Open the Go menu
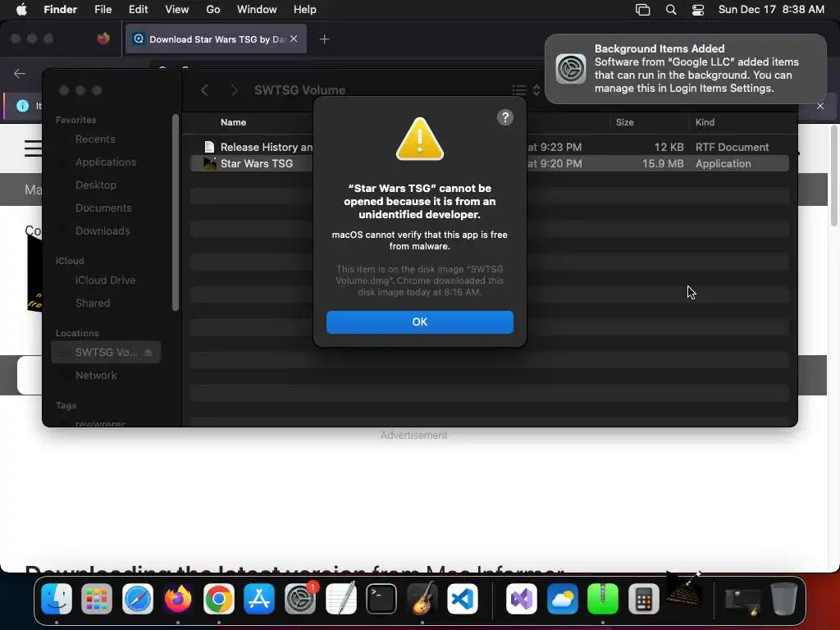840x630 pixels. pos(213,10)
